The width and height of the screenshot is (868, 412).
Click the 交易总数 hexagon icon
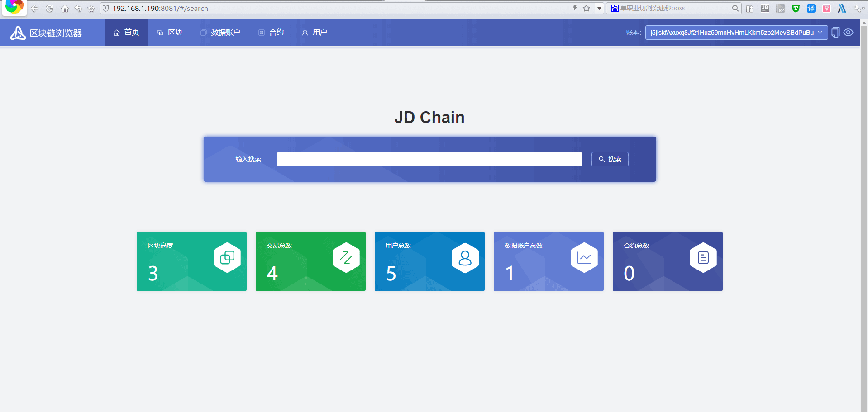point(346,258)
